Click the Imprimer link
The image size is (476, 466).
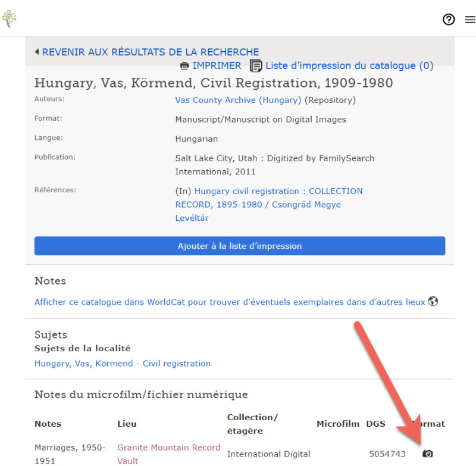pyautogui.click(x=217, y=65)
